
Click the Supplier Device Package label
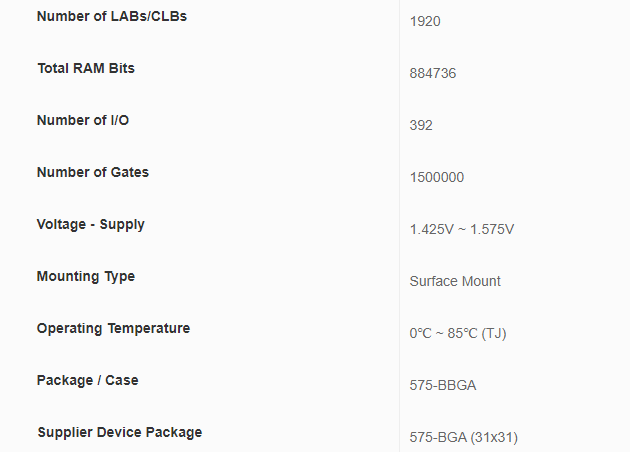pyautogui.click(x=120, y=432)
